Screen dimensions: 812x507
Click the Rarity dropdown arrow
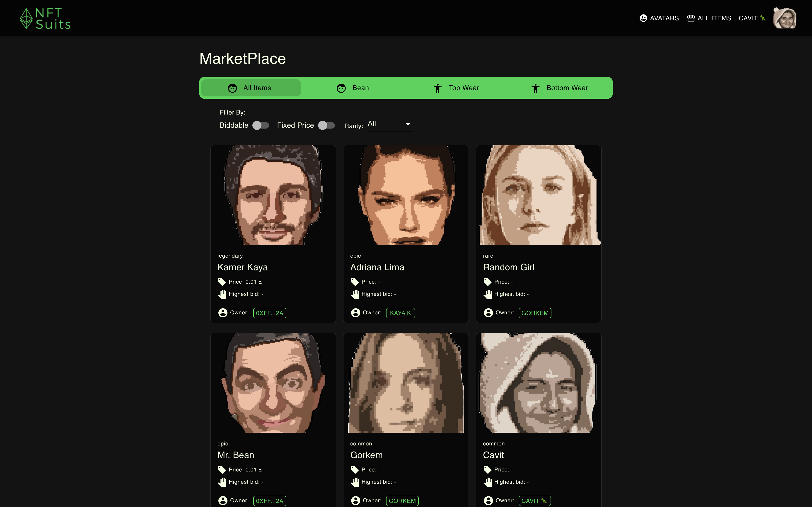(408, 124)
